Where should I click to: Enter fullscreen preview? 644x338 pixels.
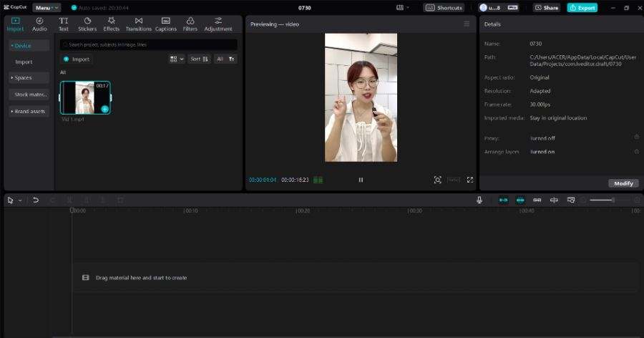click(470, 180)
